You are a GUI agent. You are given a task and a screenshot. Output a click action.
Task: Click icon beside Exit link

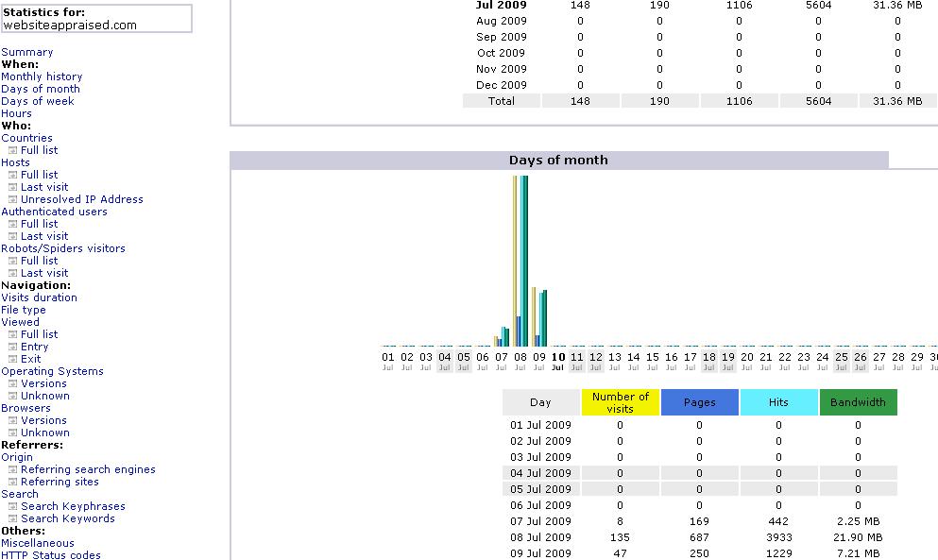pyautogui.click(x=12, y=359)
